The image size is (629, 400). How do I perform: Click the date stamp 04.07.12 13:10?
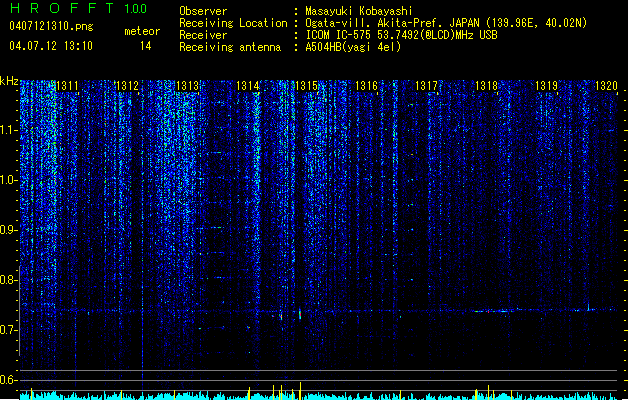(51, 46)
